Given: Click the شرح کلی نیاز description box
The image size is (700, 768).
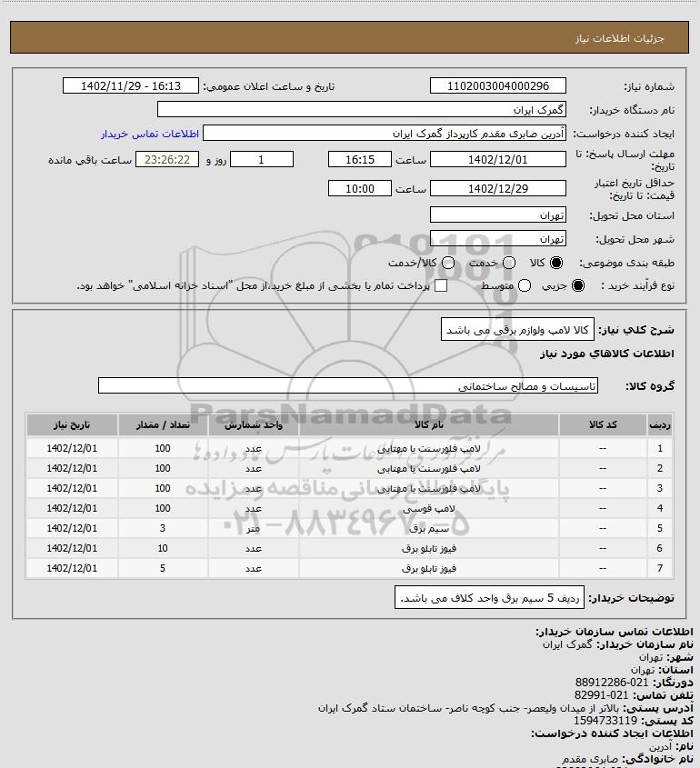Looking at the screenshot, I should [517, 330].
